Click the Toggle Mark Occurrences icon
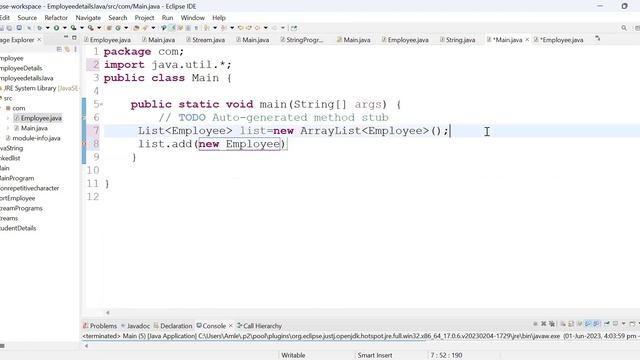This screenshot has width=640, height=360. tap(172, 28)
